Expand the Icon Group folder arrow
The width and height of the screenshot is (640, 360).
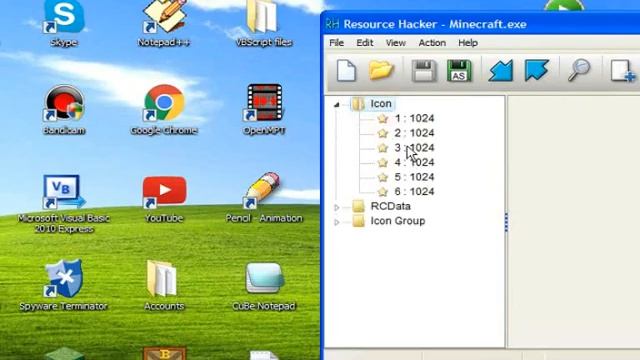pyautogui.click(x=337, y=222)
